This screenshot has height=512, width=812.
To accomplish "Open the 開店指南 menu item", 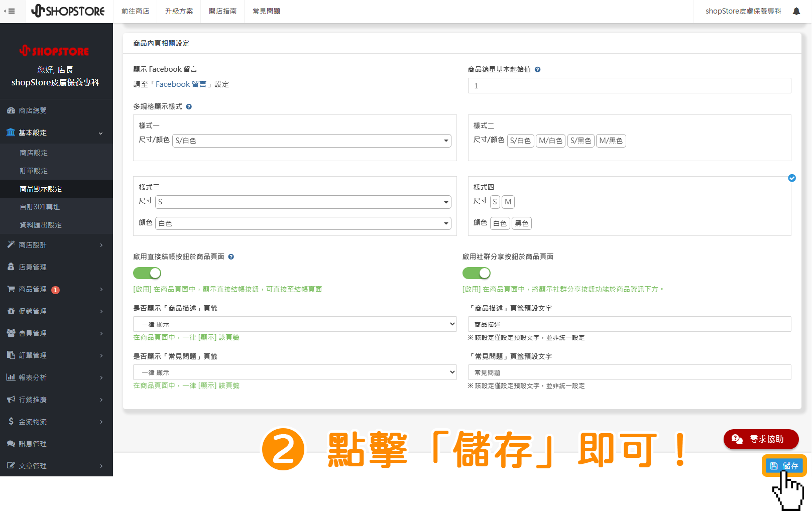I will click(222, 11).
